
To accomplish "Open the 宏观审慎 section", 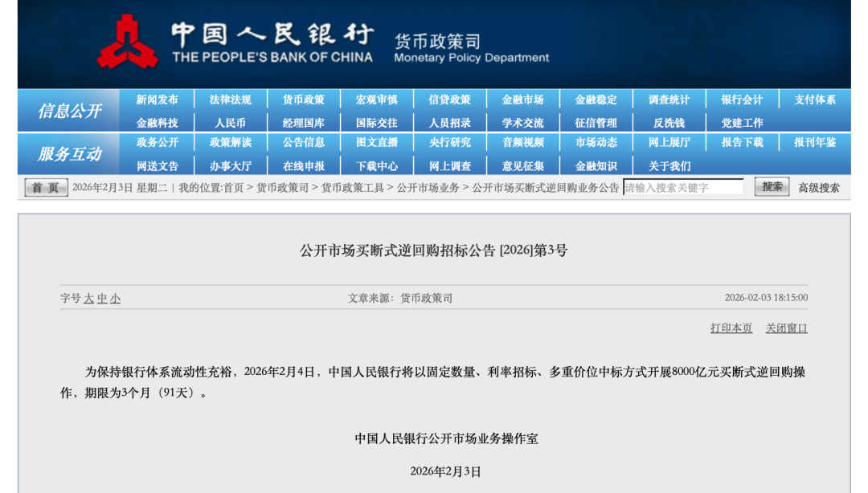I will pos(376,100).
